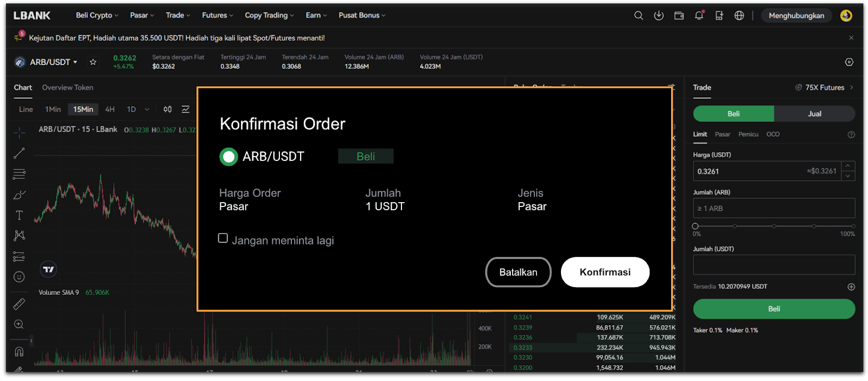Click the download app icon
This screenshot has height=381, width=868.
click(x=659, y=16)
